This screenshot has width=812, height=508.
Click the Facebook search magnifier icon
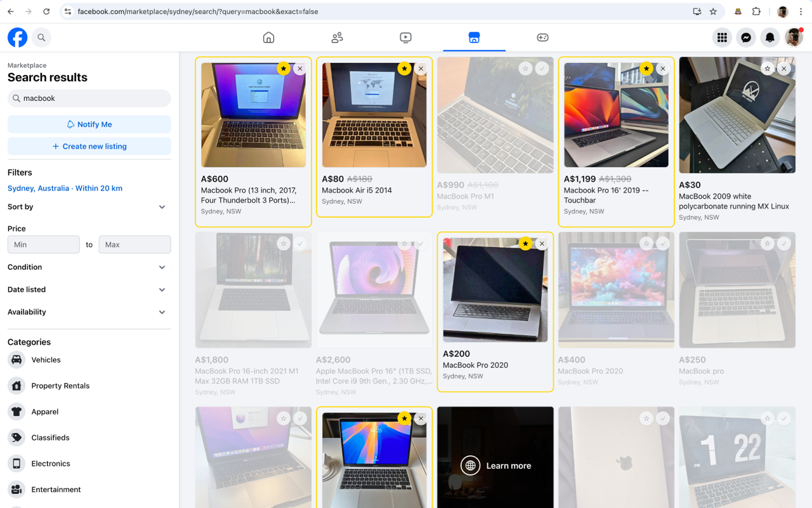coord(41,37)
